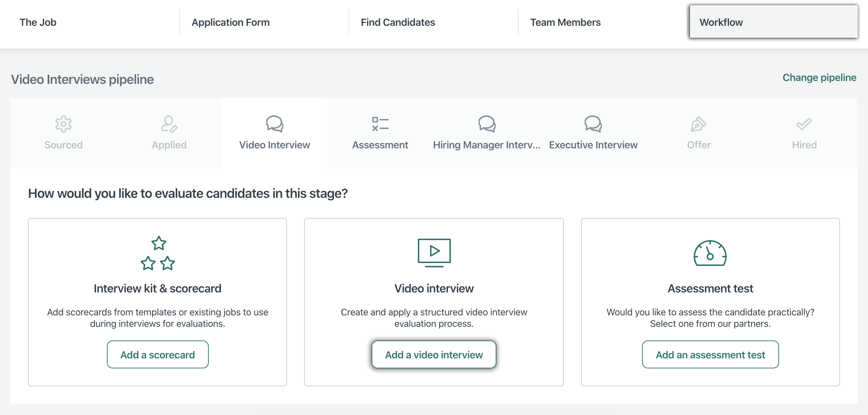
Task: Click Add a scorecard button
Action: pos(158,354)
